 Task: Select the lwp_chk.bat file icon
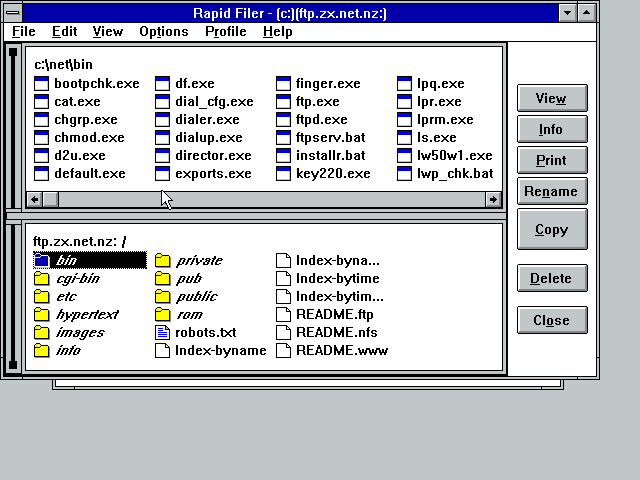coord(404,173)
